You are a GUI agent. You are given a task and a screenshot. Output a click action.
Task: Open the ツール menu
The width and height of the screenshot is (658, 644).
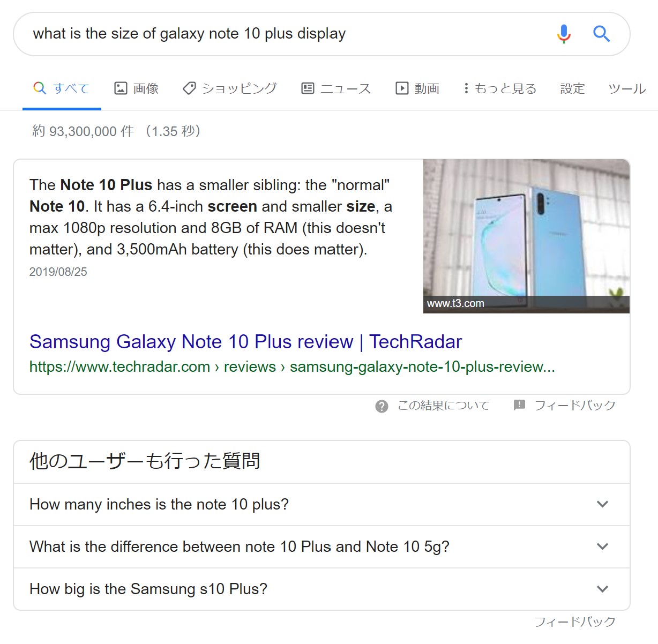(627, 88)
